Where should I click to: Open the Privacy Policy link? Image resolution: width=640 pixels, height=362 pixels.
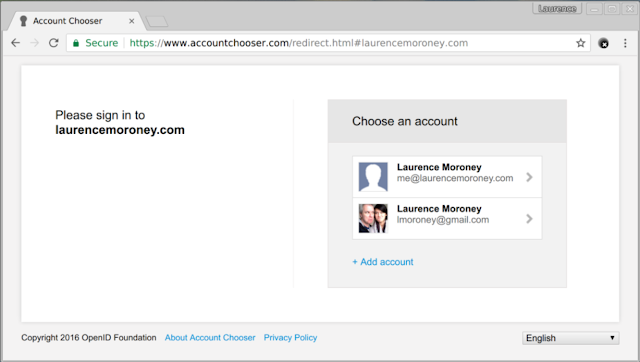[290, 338]
